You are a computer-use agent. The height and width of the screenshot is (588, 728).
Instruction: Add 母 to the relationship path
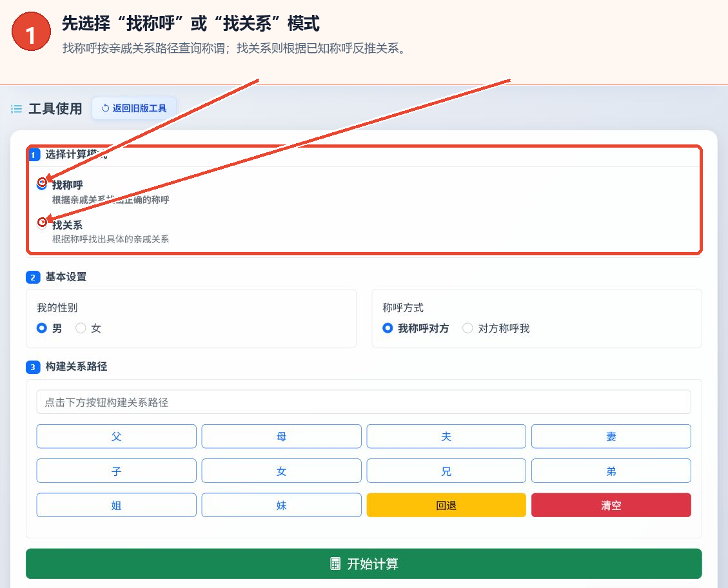point(281,436)
